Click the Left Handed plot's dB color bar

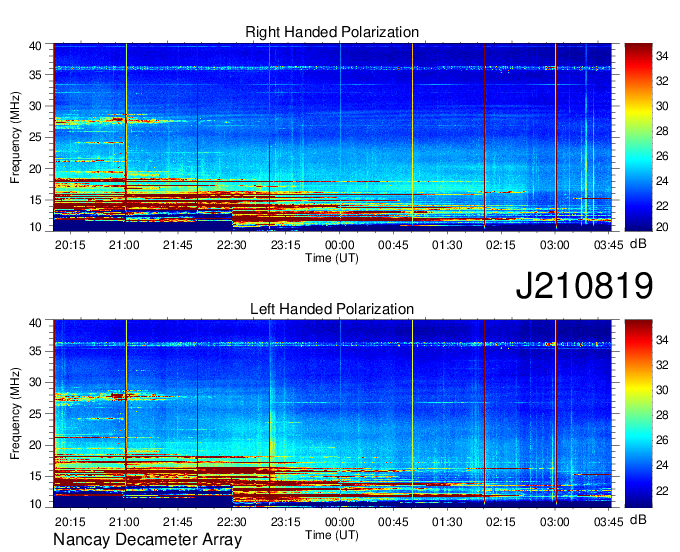coord(638,414)
